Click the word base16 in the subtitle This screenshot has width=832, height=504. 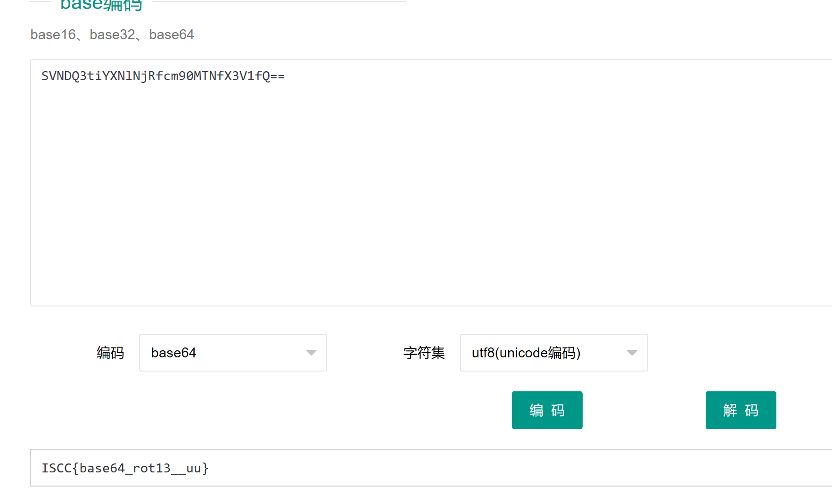[53, 34]
